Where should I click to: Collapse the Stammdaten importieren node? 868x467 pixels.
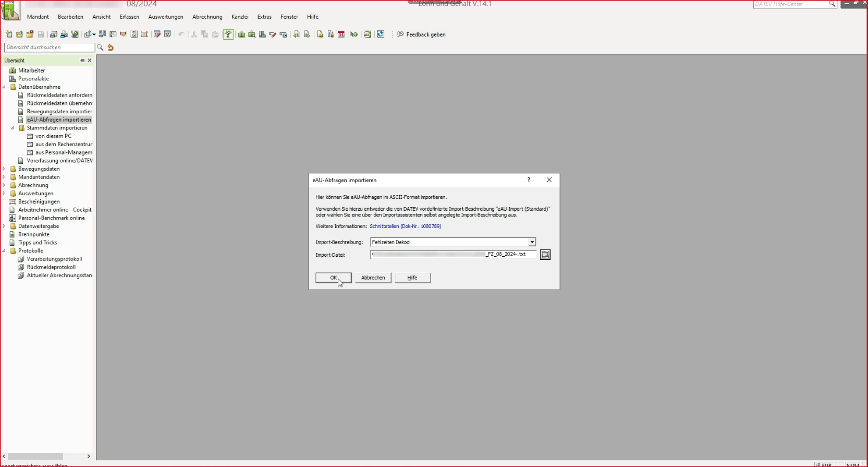(13, 128)
